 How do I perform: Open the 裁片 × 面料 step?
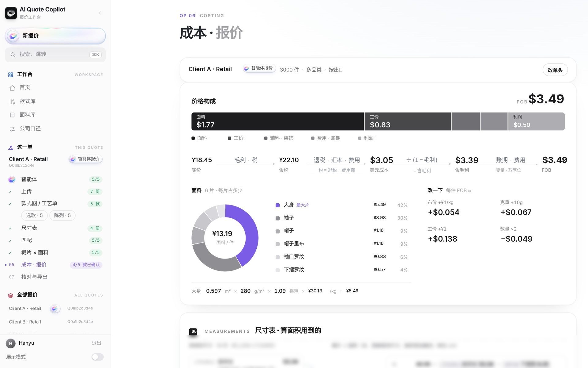coord(55,252)
